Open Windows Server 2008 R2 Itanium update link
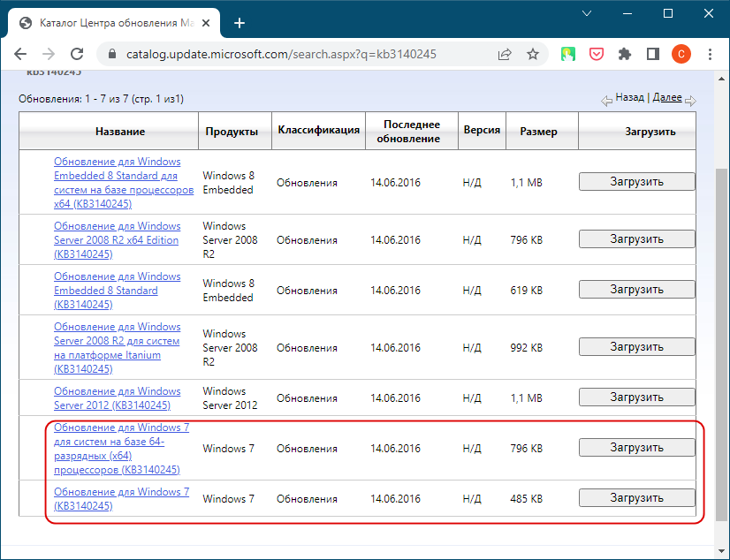730x560 pixels. click(x=117, y=348)
